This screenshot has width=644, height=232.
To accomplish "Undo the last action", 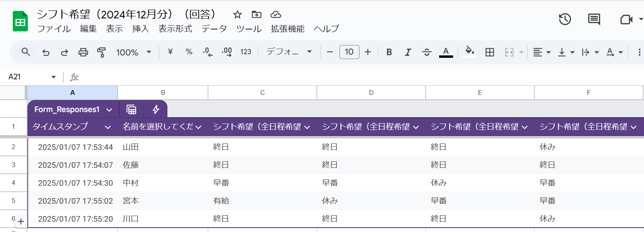I will [46, 52].
